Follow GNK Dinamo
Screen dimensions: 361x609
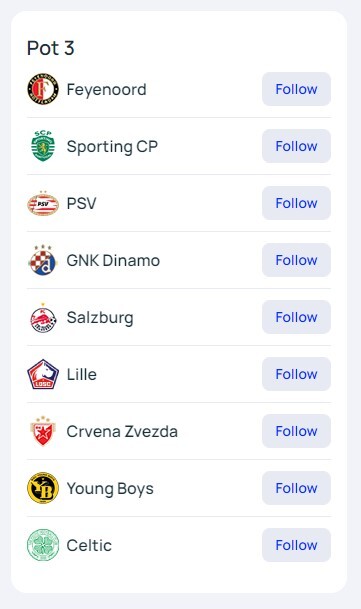pyautogui.click(x=296, y=260)
